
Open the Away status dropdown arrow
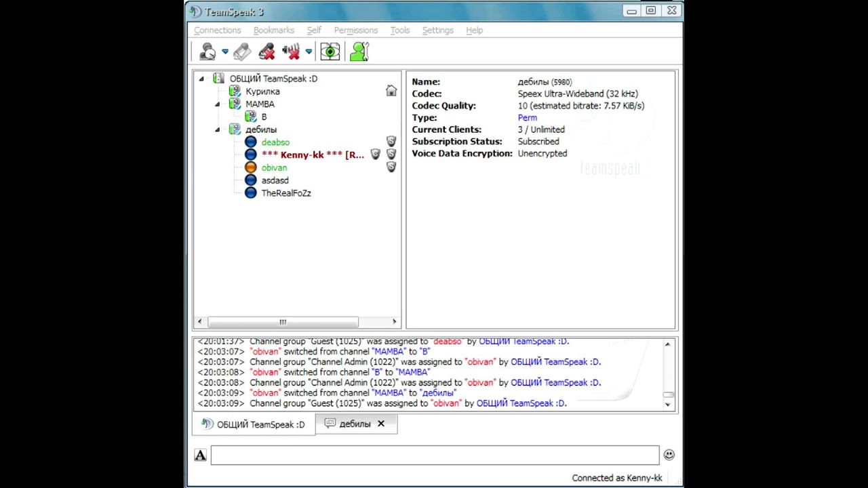[225, 52]
